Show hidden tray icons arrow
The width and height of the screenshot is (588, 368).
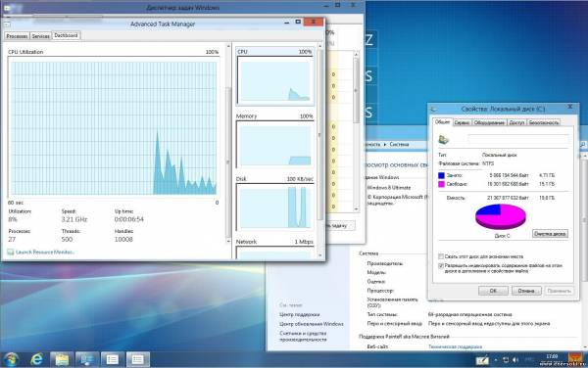pyautogui.click(x=496, y=360)
